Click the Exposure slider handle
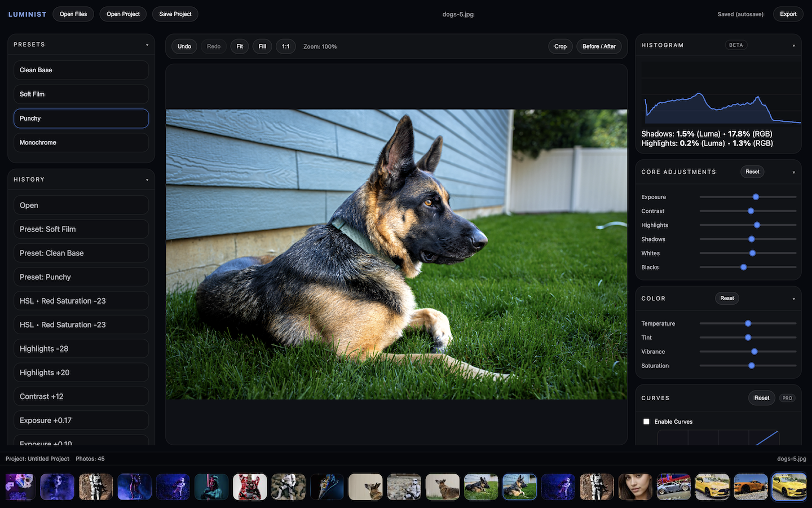Viewport: 812px width, 508px height. 756,197
